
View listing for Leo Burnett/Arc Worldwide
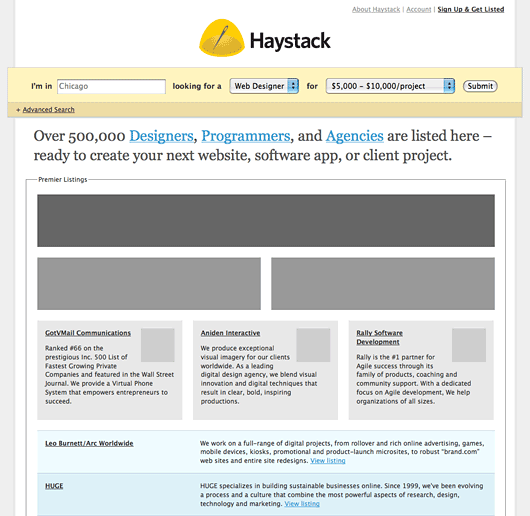(328, 461)
